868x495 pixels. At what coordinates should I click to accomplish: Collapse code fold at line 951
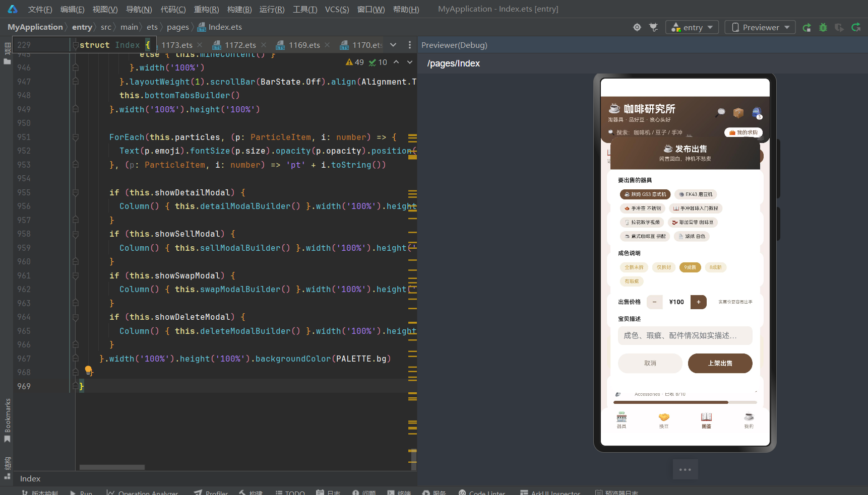75,137
